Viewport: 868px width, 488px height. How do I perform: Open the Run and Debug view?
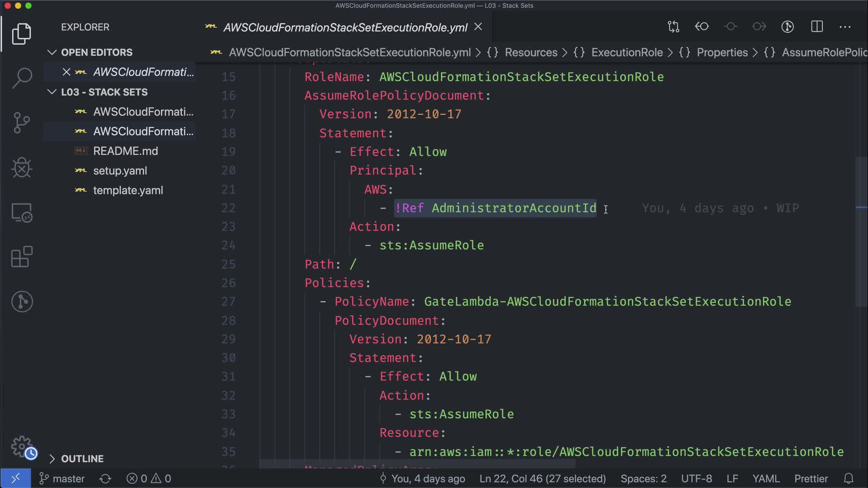click(x=22, y=168)
